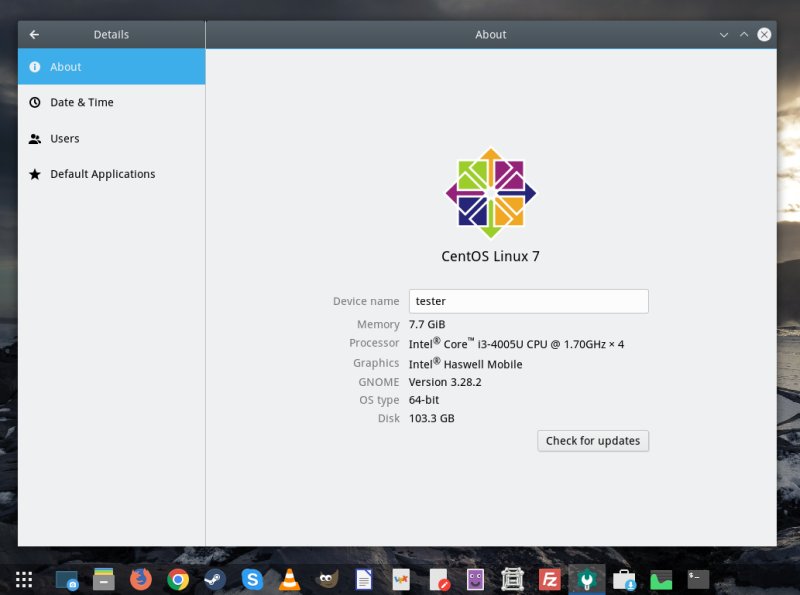Click the 'Device name' label

click(x=366, y=301)
